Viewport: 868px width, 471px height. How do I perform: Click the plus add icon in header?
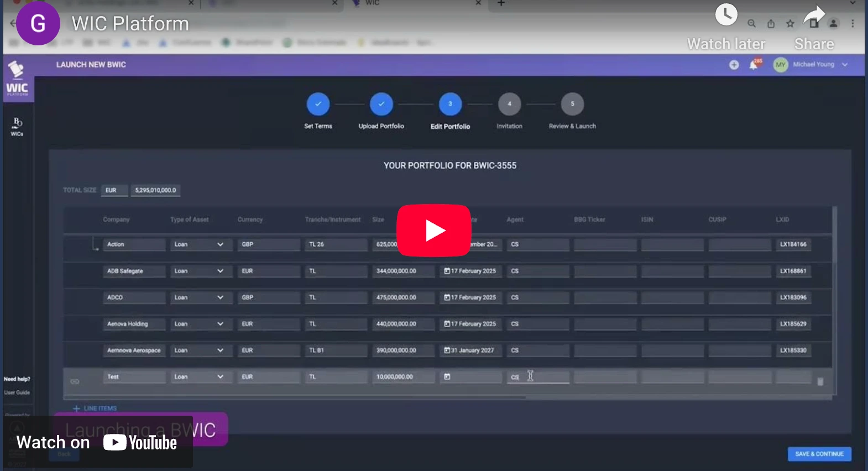pyautogui.click(x=734, y=65)
